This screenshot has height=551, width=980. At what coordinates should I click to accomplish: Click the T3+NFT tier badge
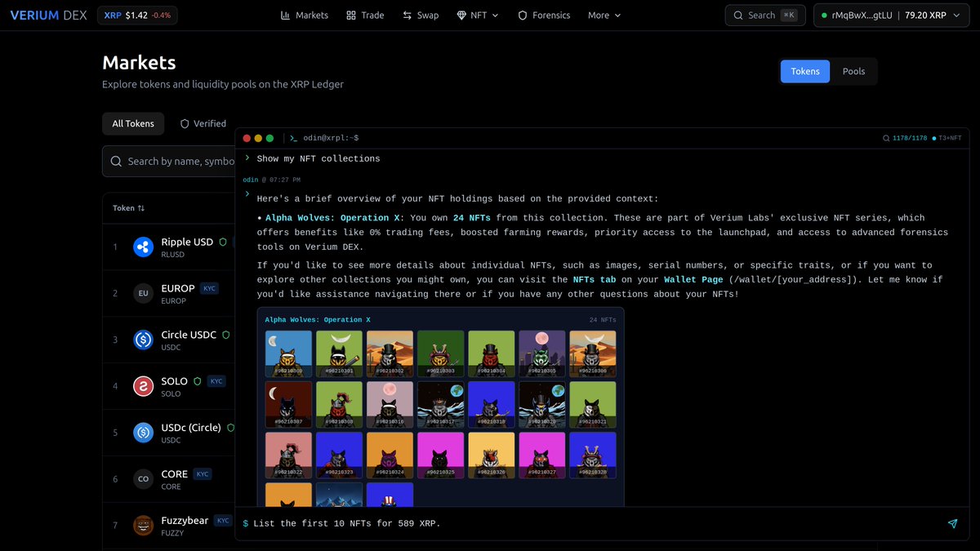point(948,138)
